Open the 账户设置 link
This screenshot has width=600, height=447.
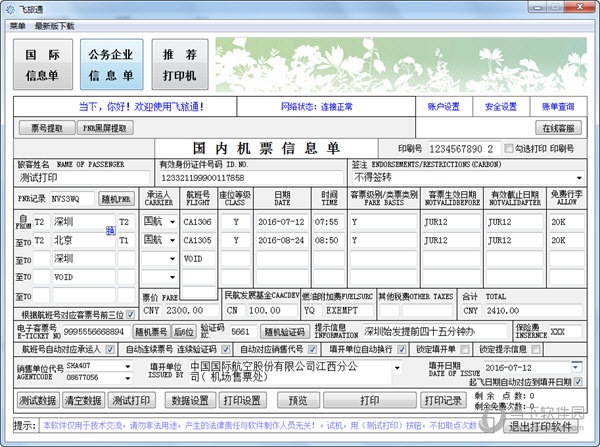pos(444,106)
